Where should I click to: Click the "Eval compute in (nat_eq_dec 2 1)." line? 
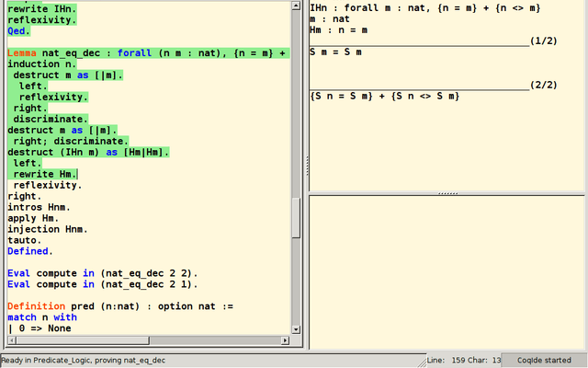click(x=102, y=284)
